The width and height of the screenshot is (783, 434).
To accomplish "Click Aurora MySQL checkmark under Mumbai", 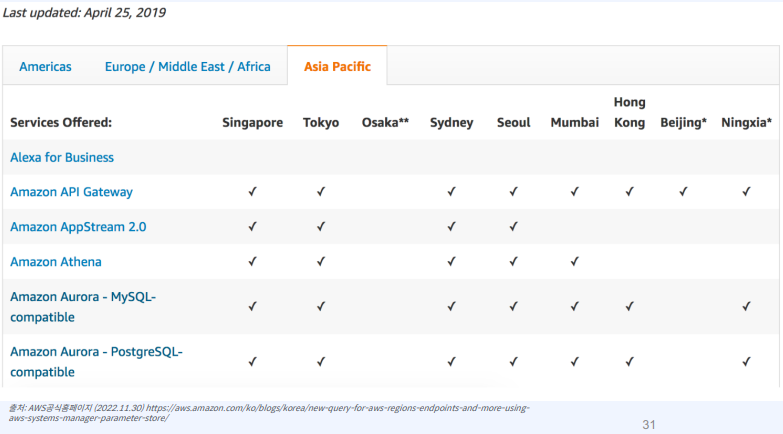I will coord(575,306).
